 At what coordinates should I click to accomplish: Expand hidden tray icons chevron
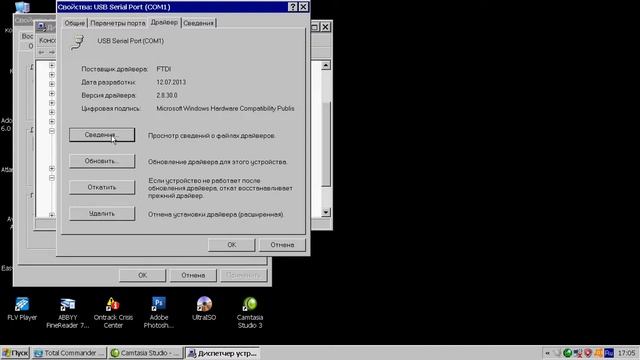(547, 353)
